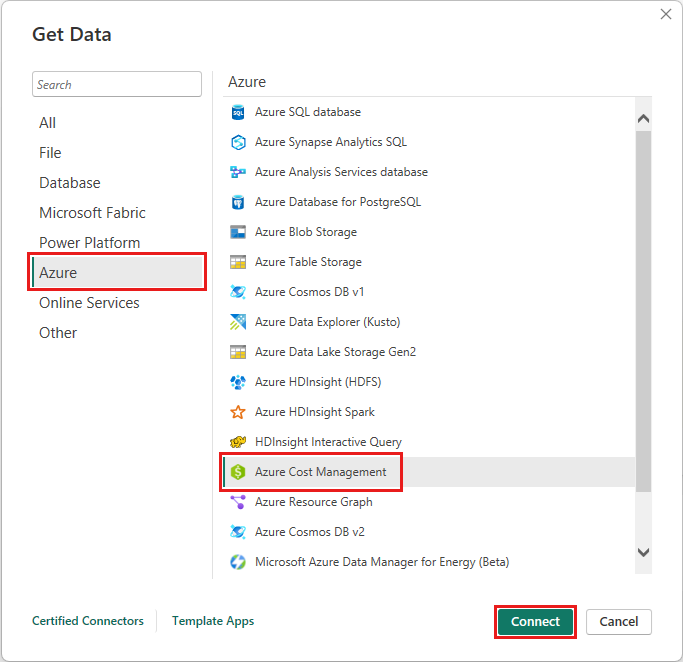Cancel the Get Data dialog
Screen dimensions: 683x662
(x=619, y=621)
